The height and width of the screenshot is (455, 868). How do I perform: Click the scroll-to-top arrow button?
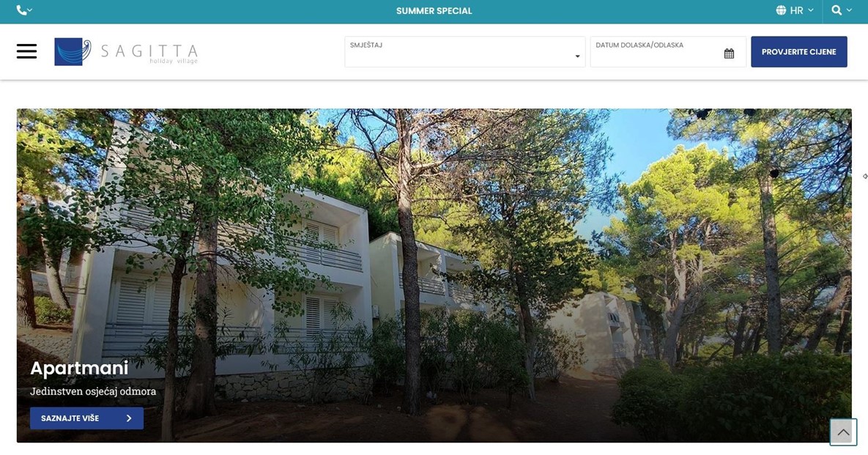pos(843,432)
